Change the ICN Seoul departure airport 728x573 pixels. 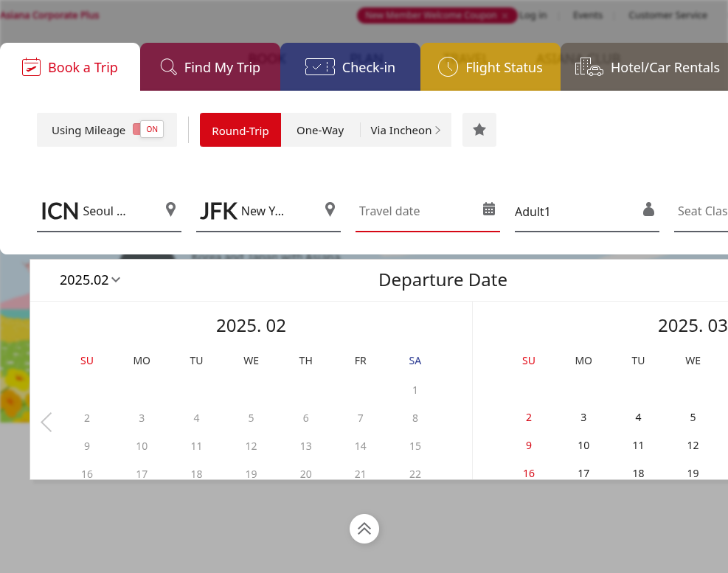point(109,211)
